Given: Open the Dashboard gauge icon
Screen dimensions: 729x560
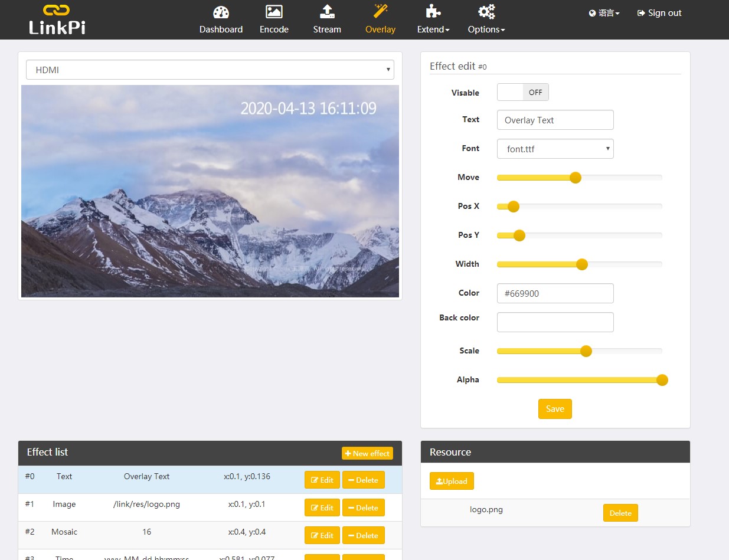Looking at the screenshot, I should tap(221, 12).
